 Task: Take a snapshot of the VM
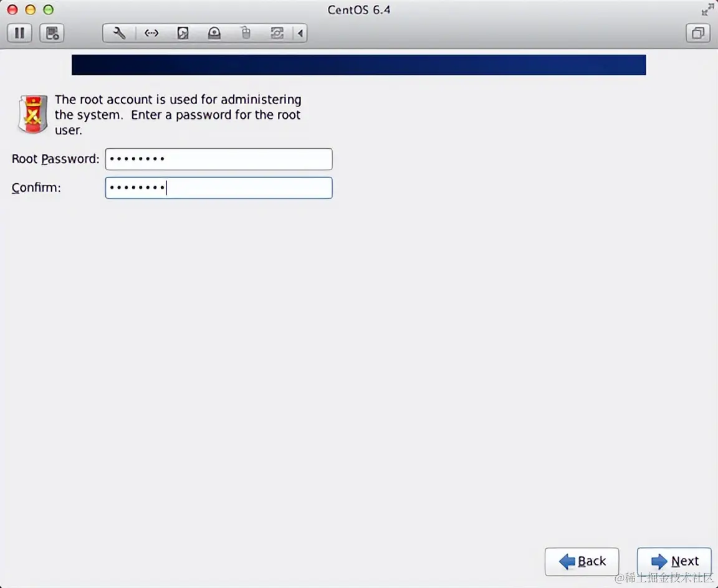point(52,33)
